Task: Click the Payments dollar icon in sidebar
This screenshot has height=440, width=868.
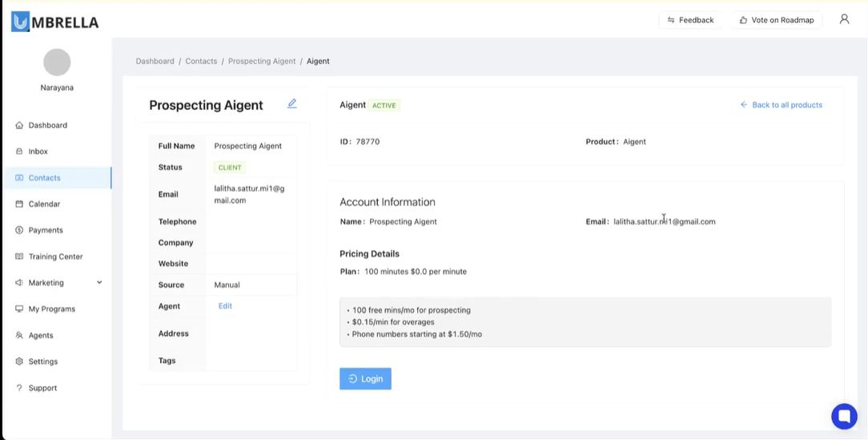Action: 19,230
